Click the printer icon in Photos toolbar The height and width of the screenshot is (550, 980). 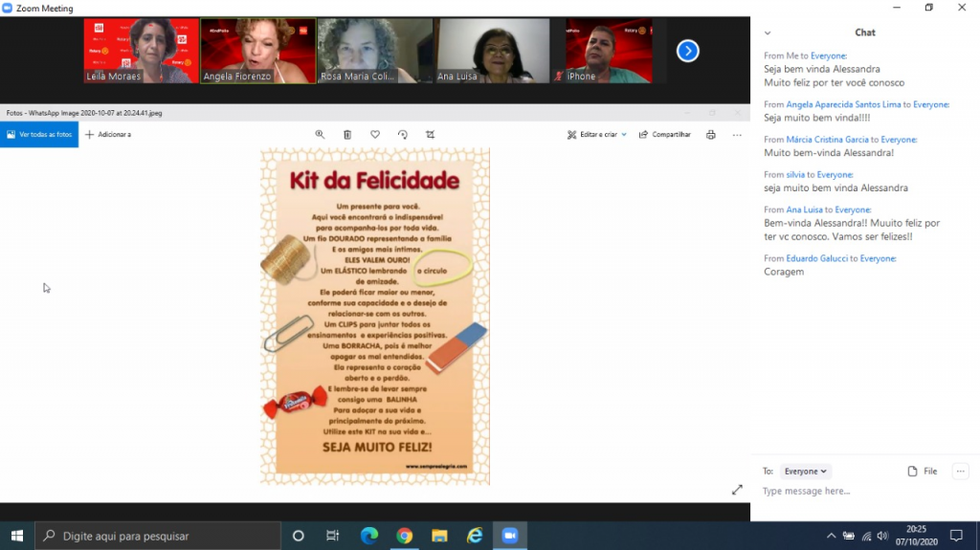click(710, 135)
